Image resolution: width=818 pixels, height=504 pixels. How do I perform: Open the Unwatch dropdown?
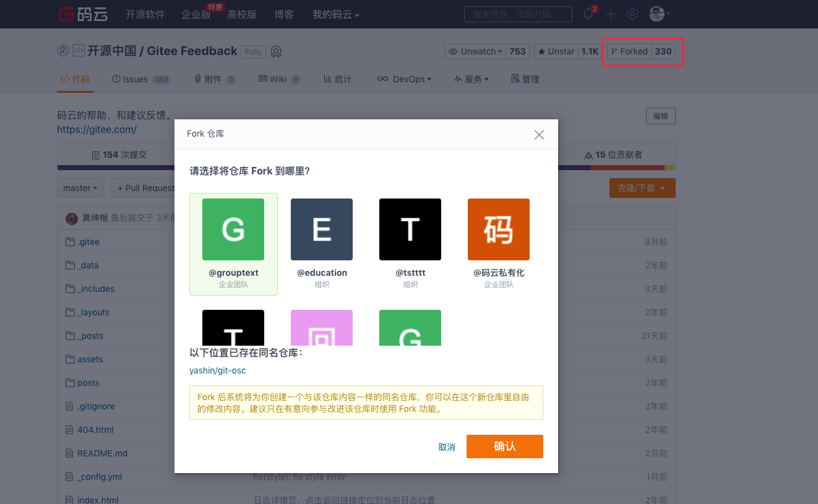(475, 51)
